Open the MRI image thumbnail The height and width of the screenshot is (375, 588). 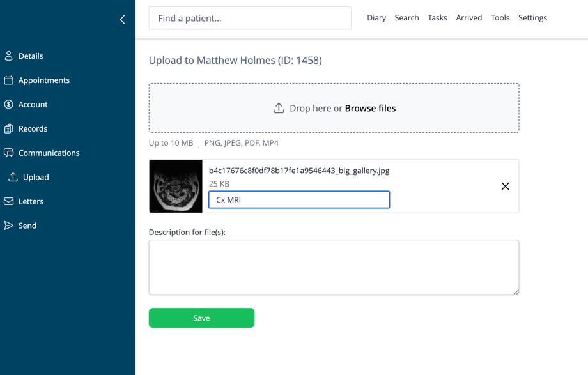coord(176,187)
